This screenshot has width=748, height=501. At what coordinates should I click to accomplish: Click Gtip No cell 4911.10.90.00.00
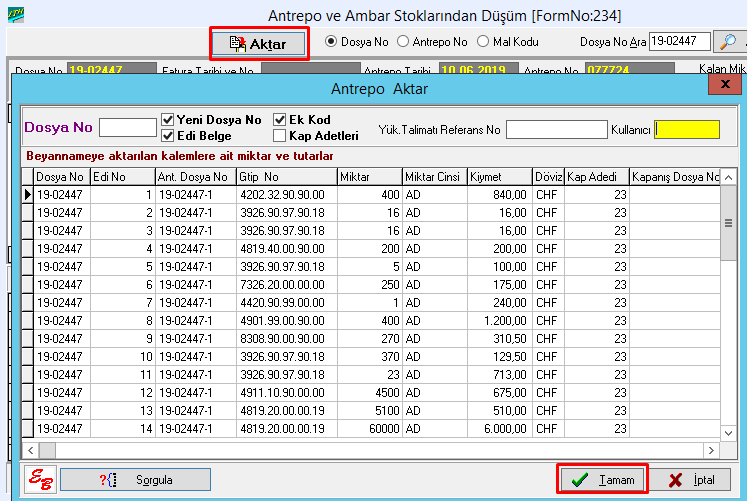click(x=287, y=393)
